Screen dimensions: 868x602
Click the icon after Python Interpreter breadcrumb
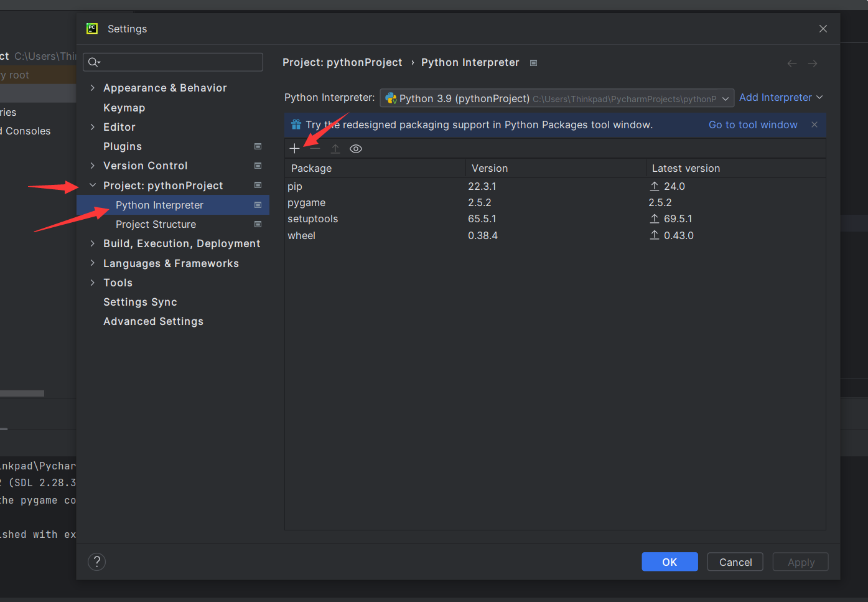pos(533,63)
